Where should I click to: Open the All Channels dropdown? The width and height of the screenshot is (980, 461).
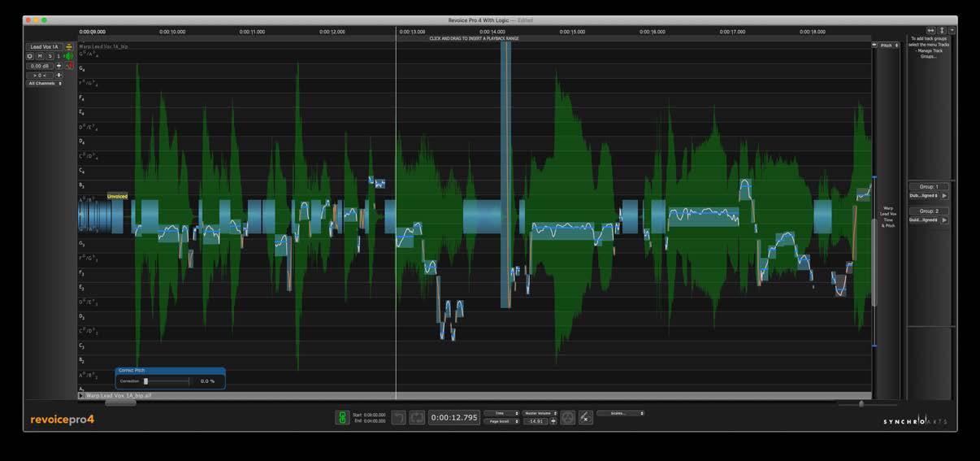(45, 83)
